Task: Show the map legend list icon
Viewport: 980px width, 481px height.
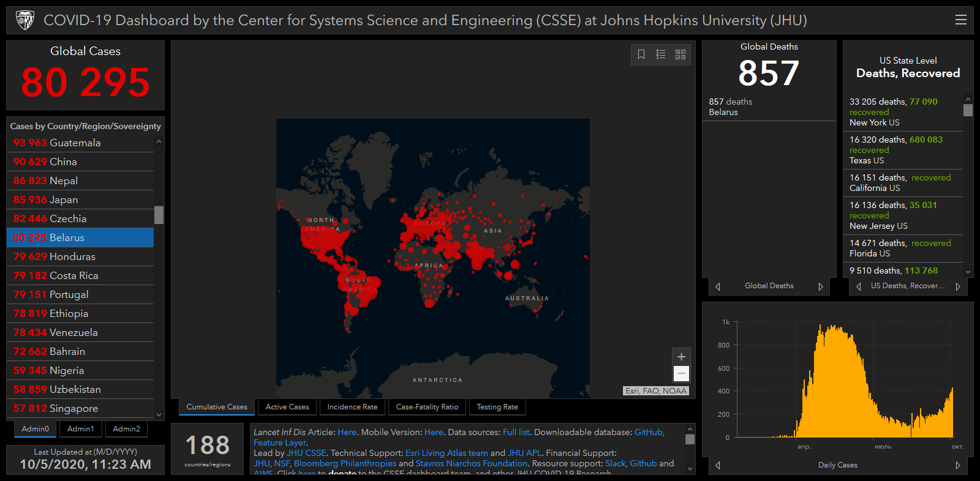Action: tap(661, 54)
